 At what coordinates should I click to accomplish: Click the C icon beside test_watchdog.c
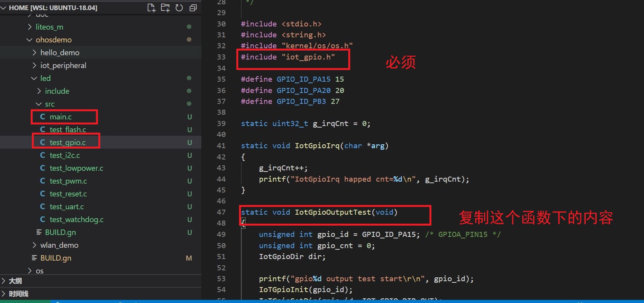point(43,219)
